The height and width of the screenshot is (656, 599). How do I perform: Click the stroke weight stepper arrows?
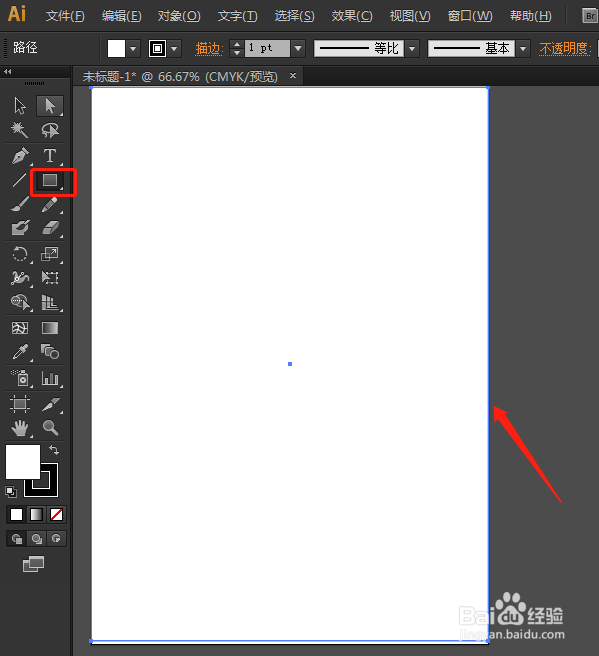pos(237,49)
